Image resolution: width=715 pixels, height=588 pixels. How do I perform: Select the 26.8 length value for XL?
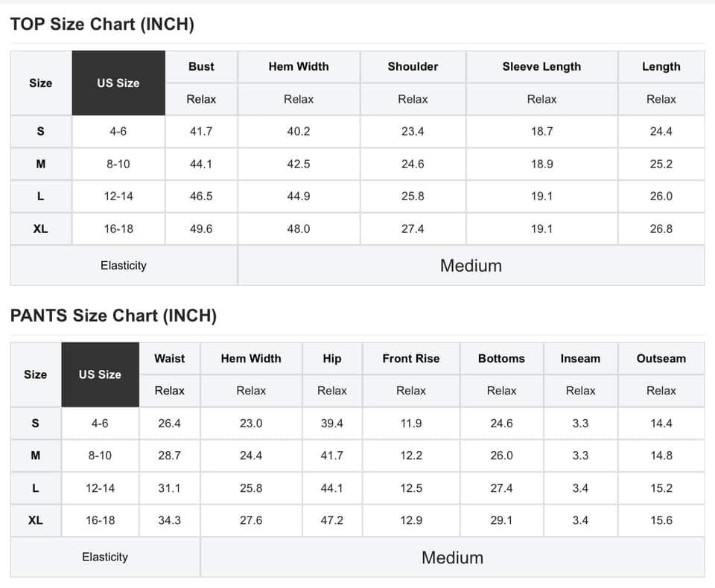661,229
